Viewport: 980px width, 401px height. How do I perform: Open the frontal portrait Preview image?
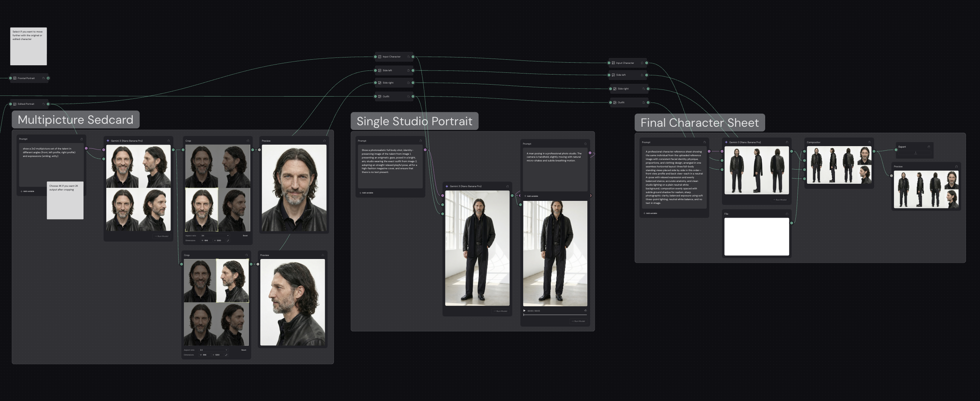pos(294,188)
